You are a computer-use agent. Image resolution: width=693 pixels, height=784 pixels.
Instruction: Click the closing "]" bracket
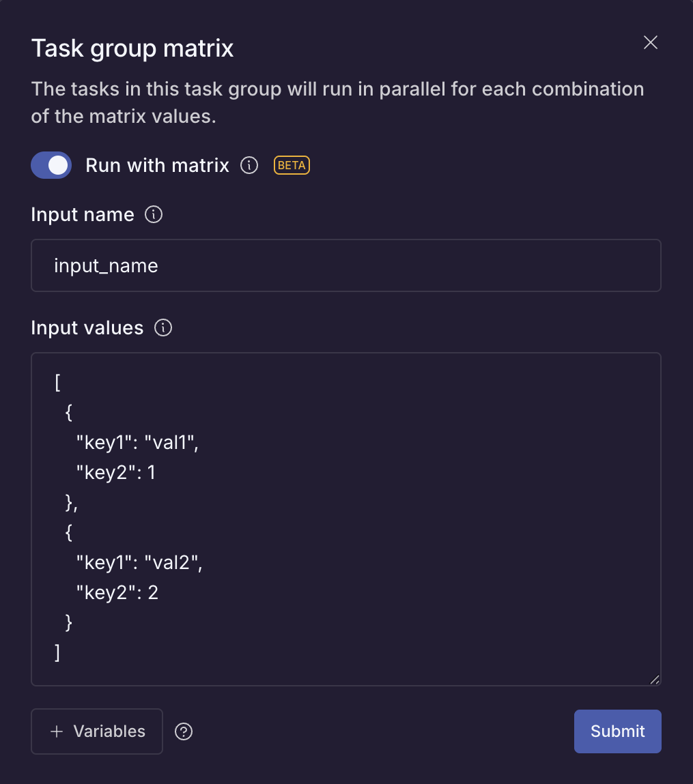coord(57,652)
